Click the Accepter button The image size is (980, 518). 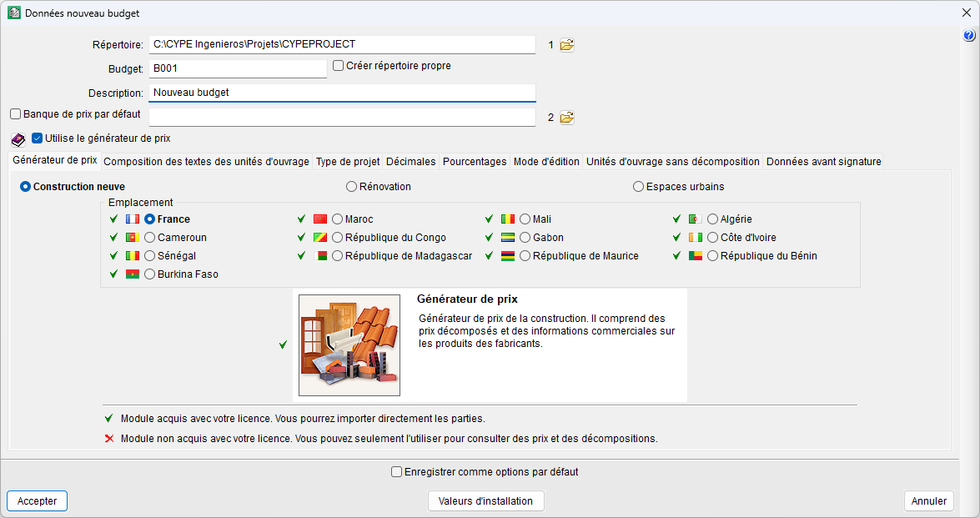click(x=37, y=501)
